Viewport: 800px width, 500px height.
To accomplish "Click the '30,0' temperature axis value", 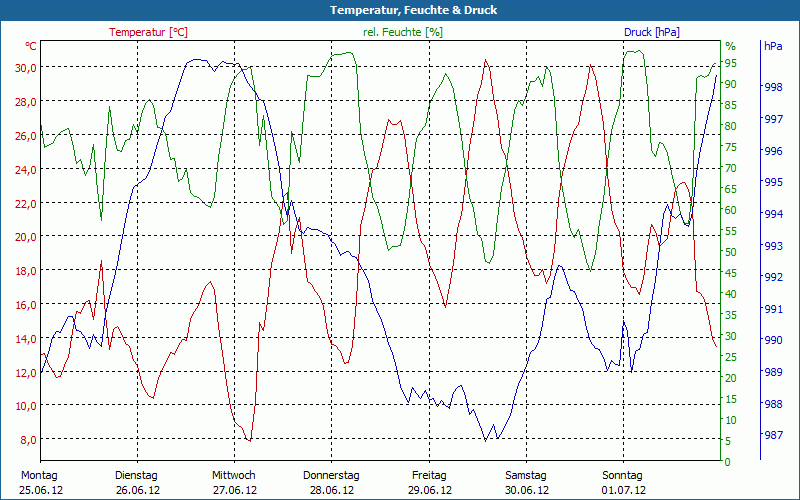I will pos(26,68).
